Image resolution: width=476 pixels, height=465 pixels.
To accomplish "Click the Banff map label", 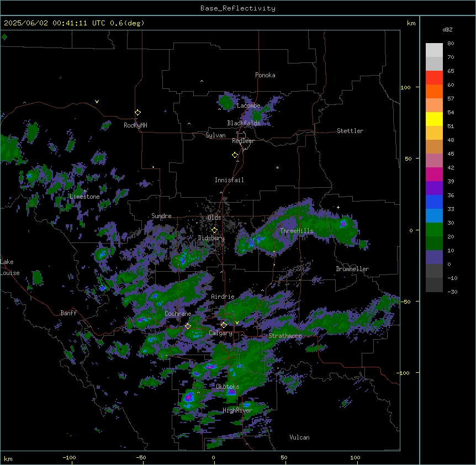I will click(x=68, y=313).
